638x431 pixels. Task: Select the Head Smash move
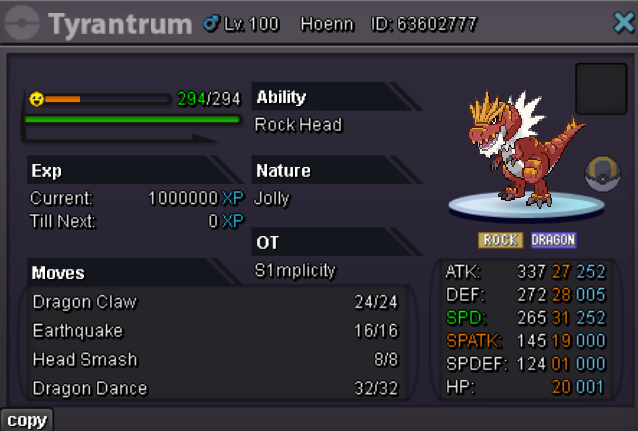click(x=216, y=360)
